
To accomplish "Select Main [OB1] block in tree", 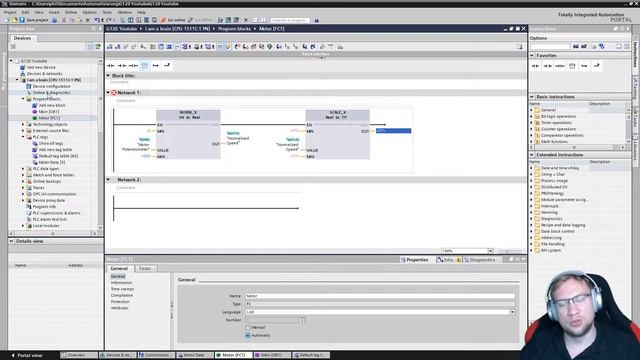I will pos(49,112).
